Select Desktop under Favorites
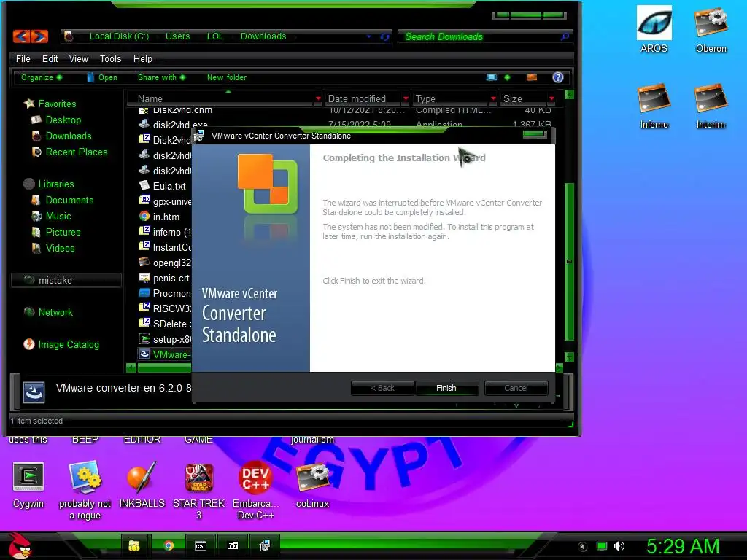Image resolution: width=747 pixels, height=560 pixels. 55,120
